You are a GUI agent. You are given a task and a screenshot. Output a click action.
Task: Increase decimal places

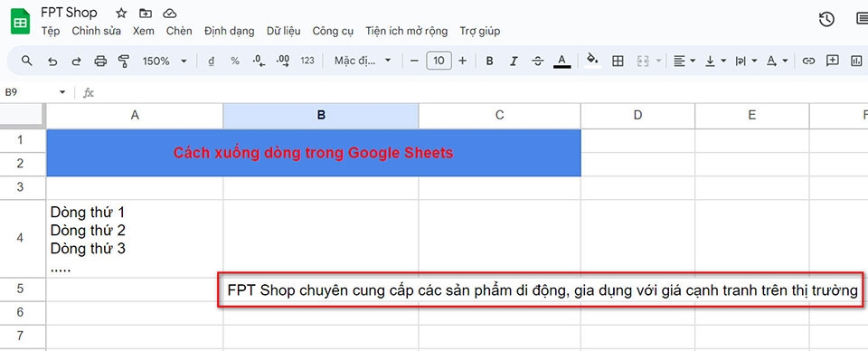(x=282, y=62)
